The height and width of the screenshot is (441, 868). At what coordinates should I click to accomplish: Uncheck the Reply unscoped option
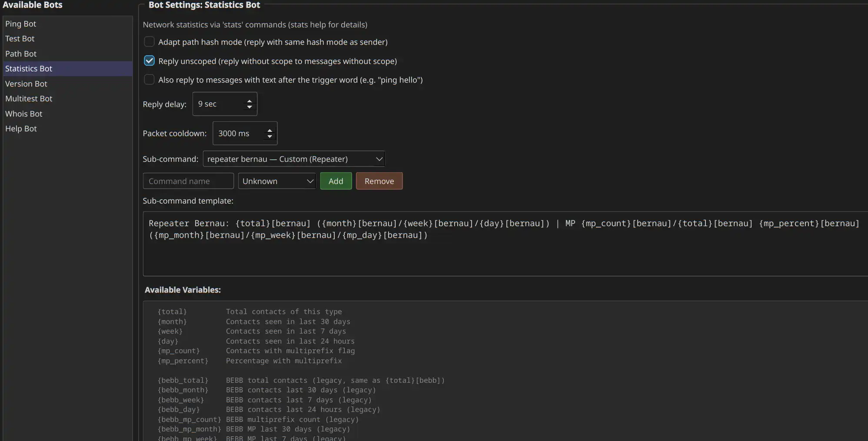(149, 61)
